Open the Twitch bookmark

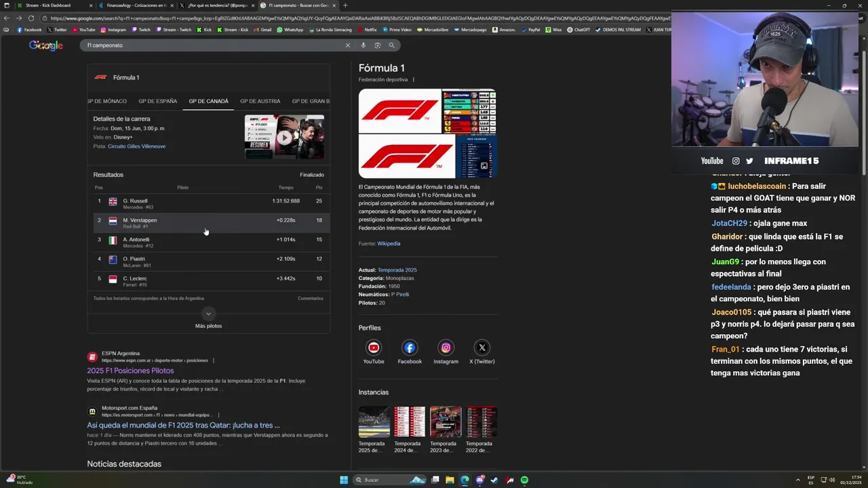[x=141, y=30]
